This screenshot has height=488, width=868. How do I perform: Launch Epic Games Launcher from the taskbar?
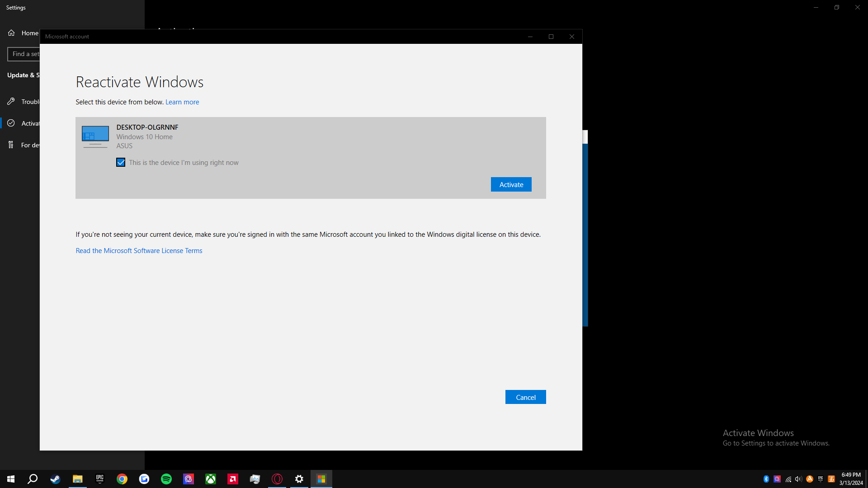click(x=99, y=479)
